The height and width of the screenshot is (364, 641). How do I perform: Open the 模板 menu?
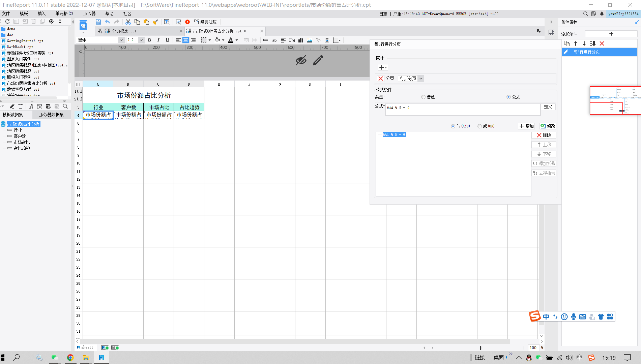(x=24, y=14)
